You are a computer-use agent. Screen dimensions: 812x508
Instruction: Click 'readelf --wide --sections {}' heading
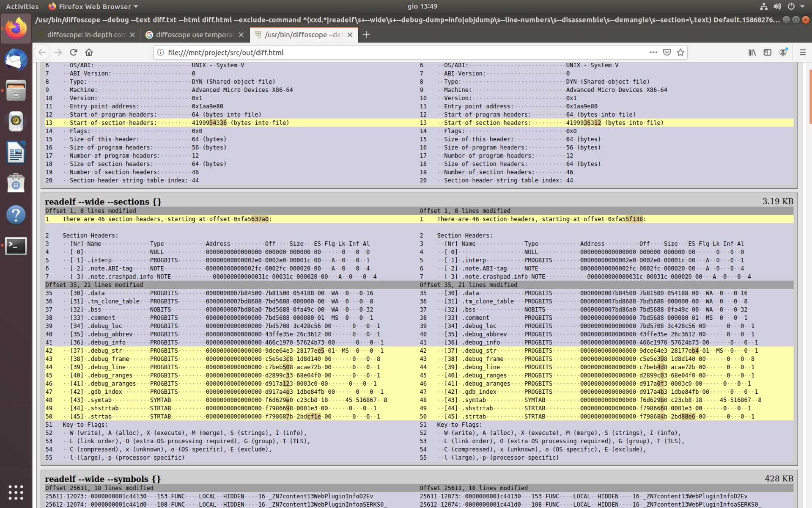[103, 202]
